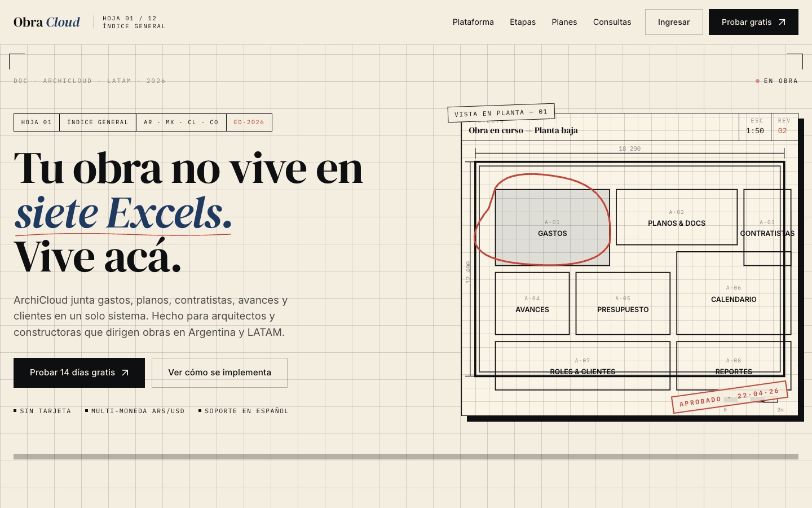Screen dimensions: 812x508
Task: Click the DOC · ARCHICLOUD · LATAM · 2026 text
Action: tap(90, 81)
